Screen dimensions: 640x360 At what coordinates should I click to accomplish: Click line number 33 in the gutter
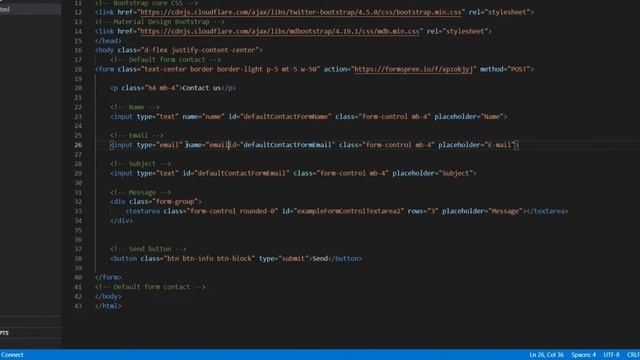coord(78,211)
